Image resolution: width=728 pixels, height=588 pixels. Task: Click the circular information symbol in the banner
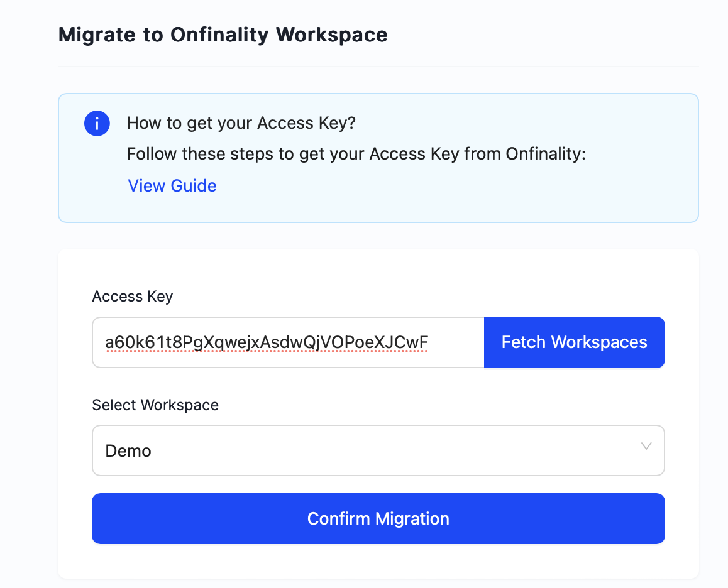click(97, 123)
